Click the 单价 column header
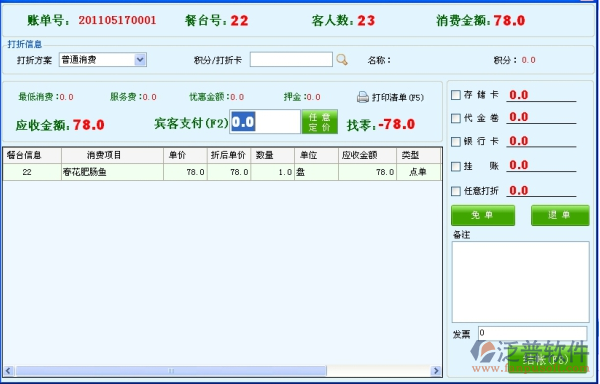The height and width of the screenshot is (384, 600). click(185, 155)
